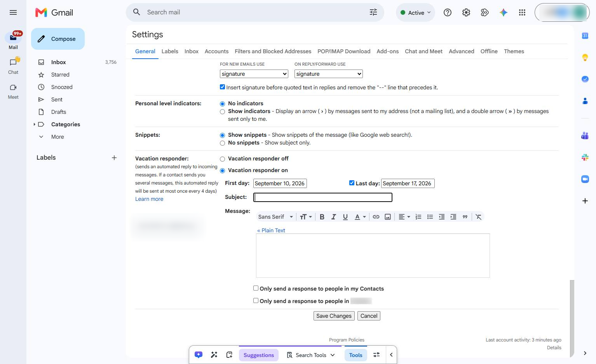
Task: Open Gmail settings gear
Action: 466,12
